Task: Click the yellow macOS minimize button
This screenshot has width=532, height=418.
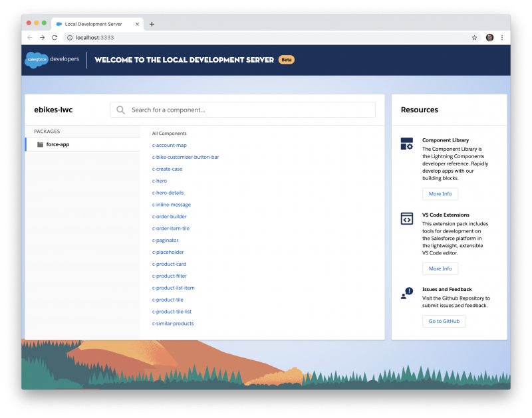Action: pyautogui.click(x=37, y=23)
